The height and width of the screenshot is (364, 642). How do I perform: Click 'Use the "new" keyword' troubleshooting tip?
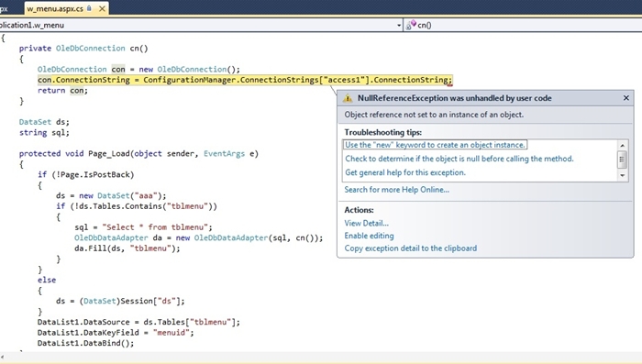435,145
